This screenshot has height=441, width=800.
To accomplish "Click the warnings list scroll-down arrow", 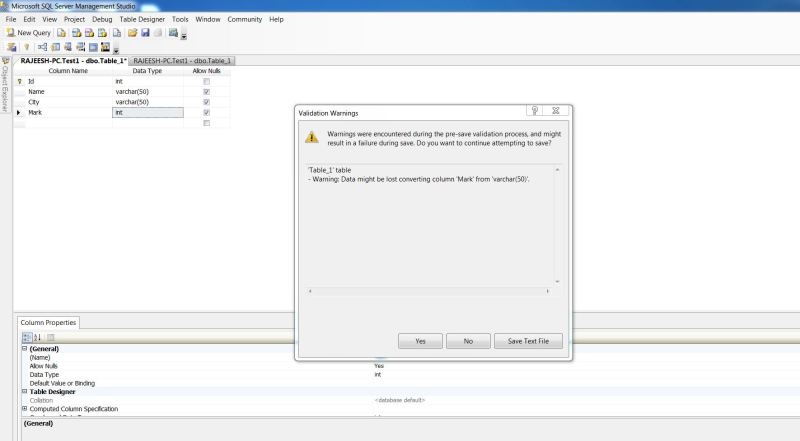I will tap(557, 282).
